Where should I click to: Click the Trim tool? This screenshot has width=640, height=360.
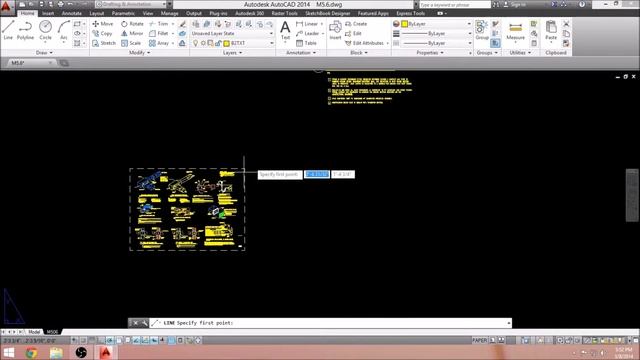tap(159, 24)
